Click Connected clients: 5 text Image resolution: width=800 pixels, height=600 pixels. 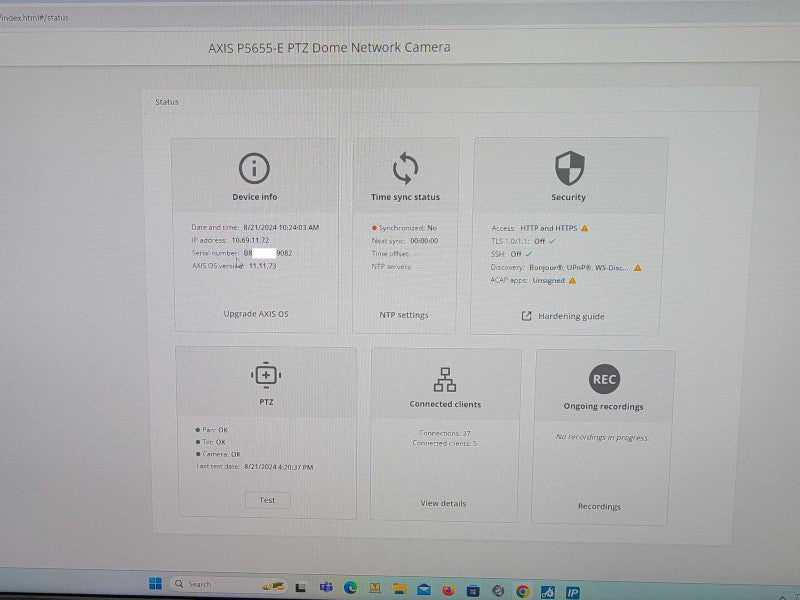444,443
